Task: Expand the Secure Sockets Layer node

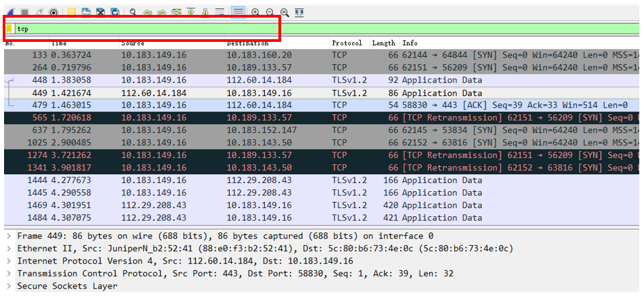Action: (x=8, y=286)
